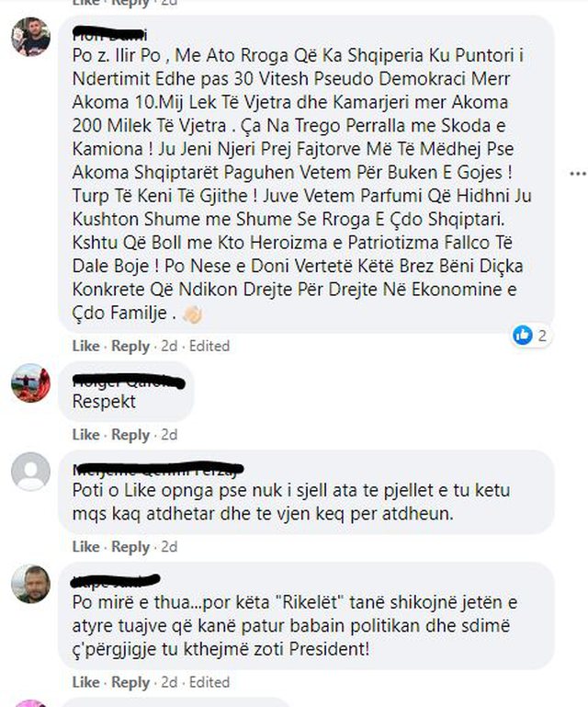This screenshot has height=707, width=588.
Task: Reply to the long comment about wages
Action: 130,346
